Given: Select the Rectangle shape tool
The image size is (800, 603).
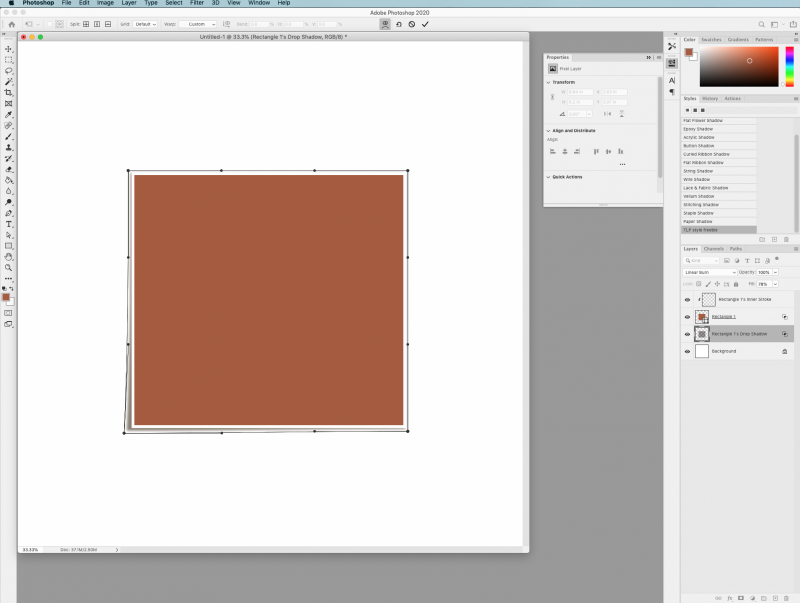Looking at the screenshot, I should coord(9,246).
